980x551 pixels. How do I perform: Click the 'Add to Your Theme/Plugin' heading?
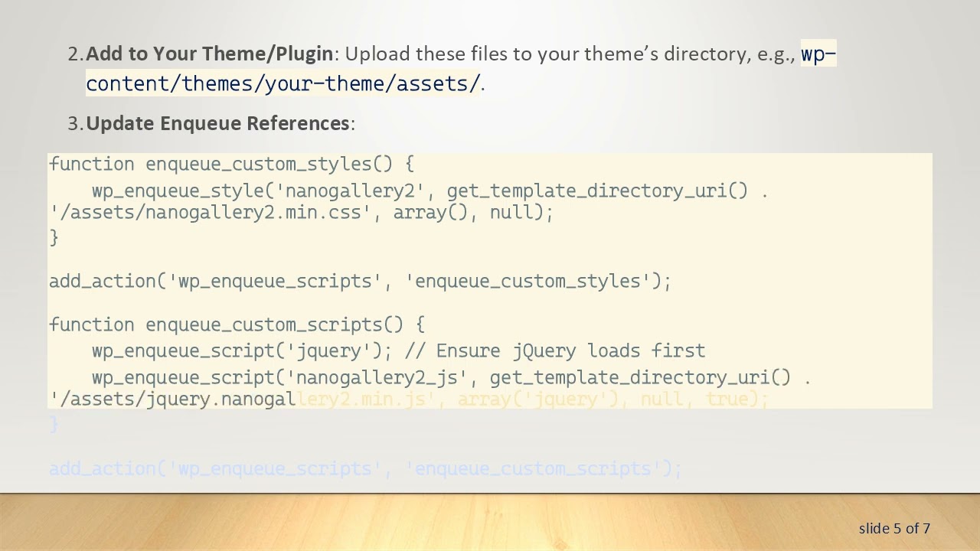(209, 54)
